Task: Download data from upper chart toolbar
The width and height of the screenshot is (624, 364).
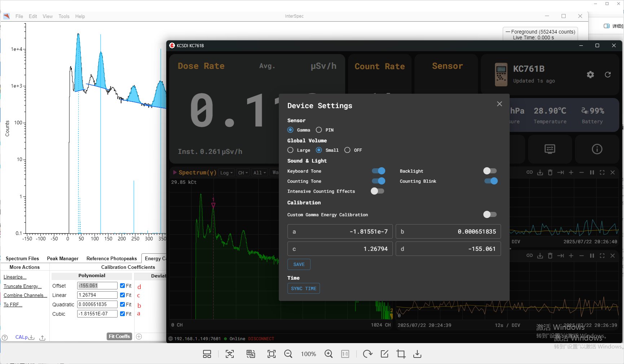Action: 540,172
